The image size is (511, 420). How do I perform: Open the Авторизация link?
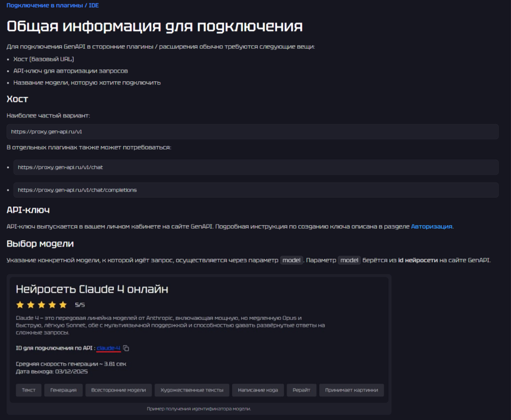coord(431,227)
